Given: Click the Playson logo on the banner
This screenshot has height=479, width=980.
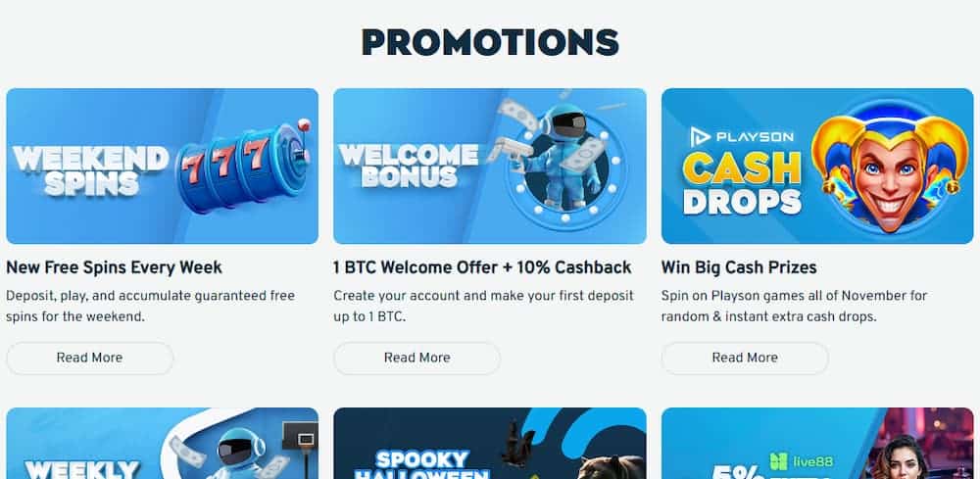Looking at the screenshot, I should click(x=741, y=136).
